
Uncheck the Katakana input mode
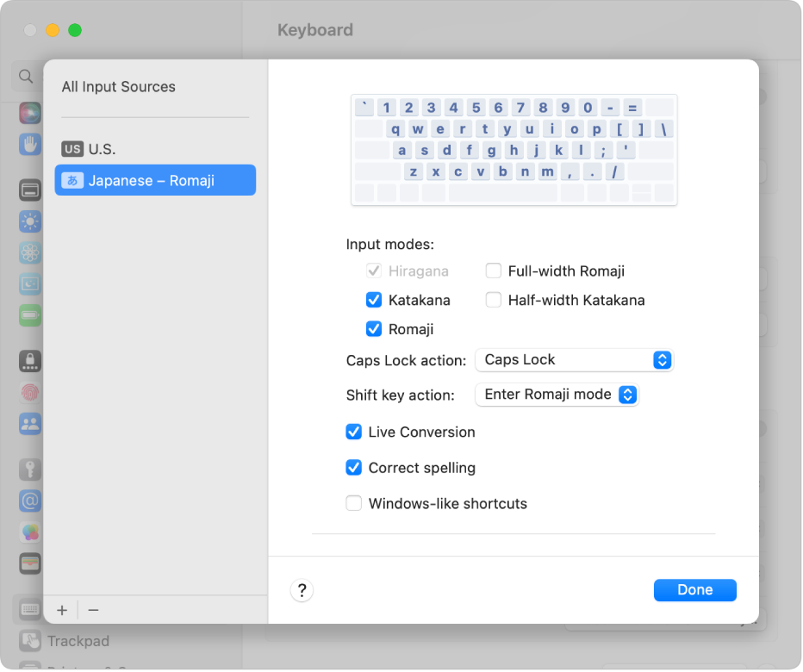point(374,301)
